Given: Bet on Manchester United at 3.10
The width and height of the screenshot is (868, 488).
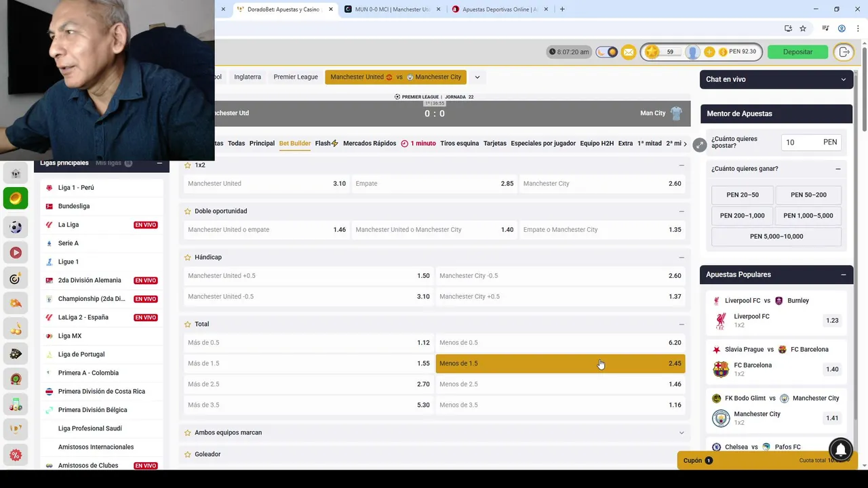Looking at the screenshot, I should click(267, 184).
